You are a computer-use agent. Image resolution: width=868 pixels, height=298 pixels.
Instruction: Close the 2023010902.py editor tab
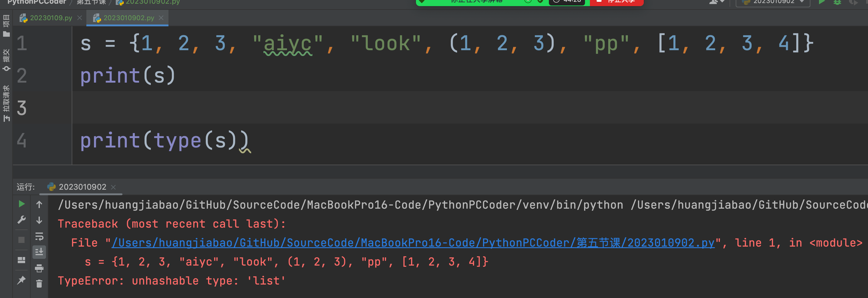click(x=161, y=18)
